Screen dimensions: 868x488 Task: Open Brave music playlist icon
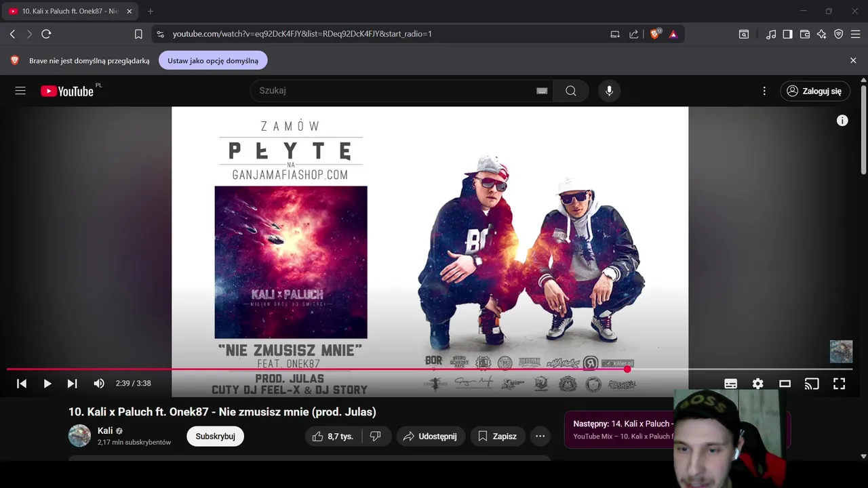(771, 34)
